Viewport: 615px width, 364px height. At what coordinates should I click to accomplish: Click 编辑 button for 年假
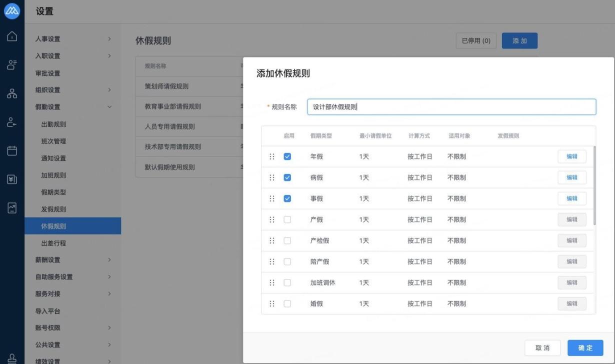point(572,156)
